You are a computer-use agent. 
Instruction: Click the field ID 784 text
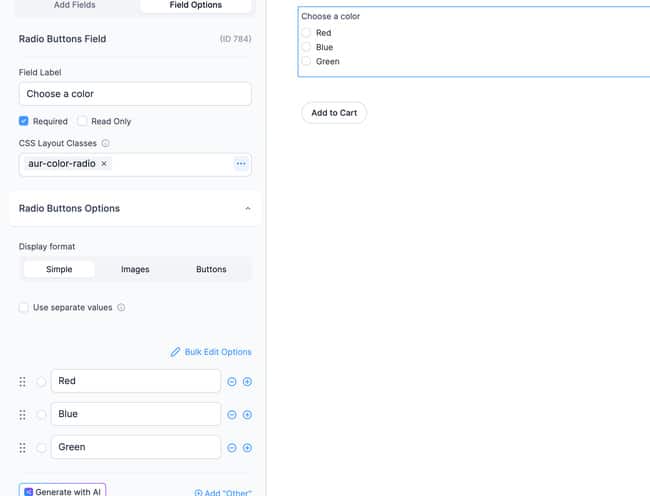(235, 39)
